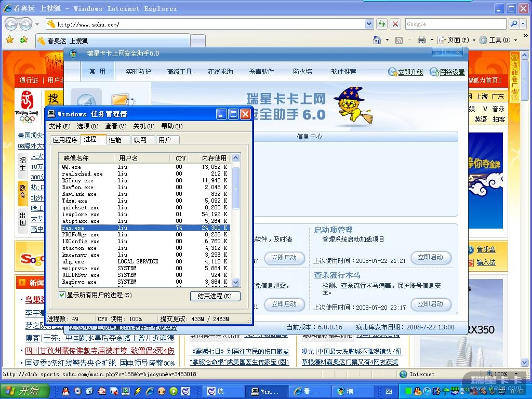Click green square icon in system tray
532x399 pixels.
point(408,391)
